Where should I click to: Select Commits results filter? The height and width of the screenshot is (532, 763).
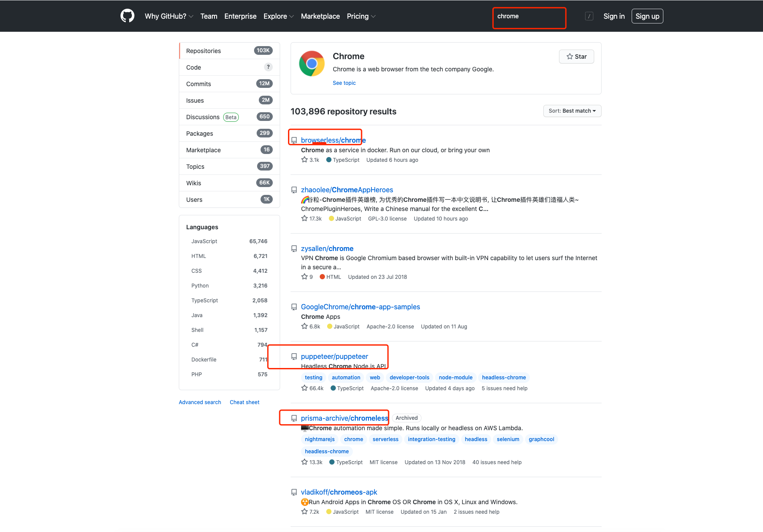[229, 84]
